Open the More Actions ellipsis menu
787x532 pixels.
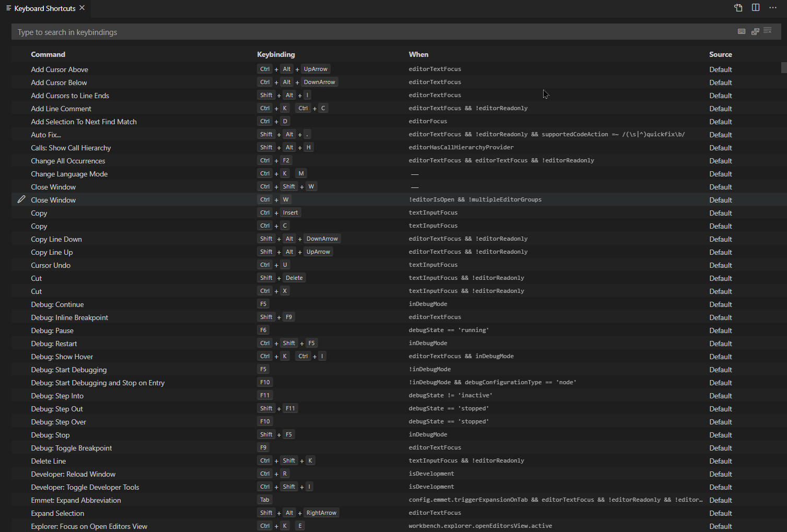pyautogui.click(x=773, y=8)
